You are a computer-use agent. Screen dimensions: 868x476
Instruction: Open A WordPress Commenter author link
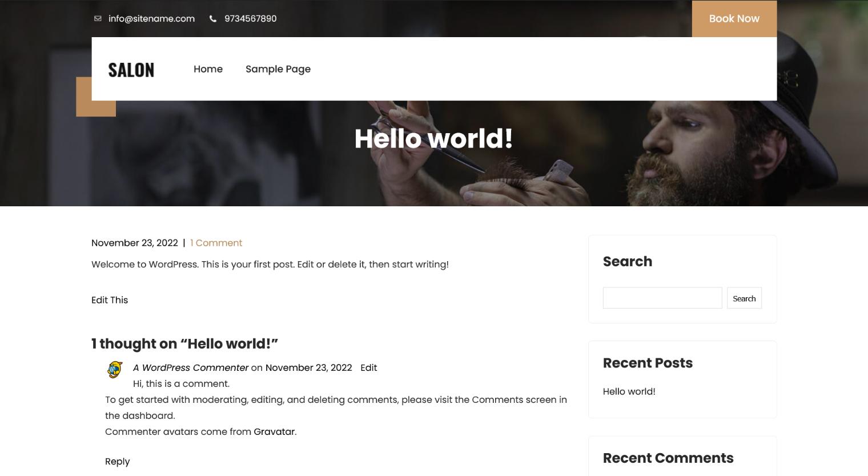(191, 368)
